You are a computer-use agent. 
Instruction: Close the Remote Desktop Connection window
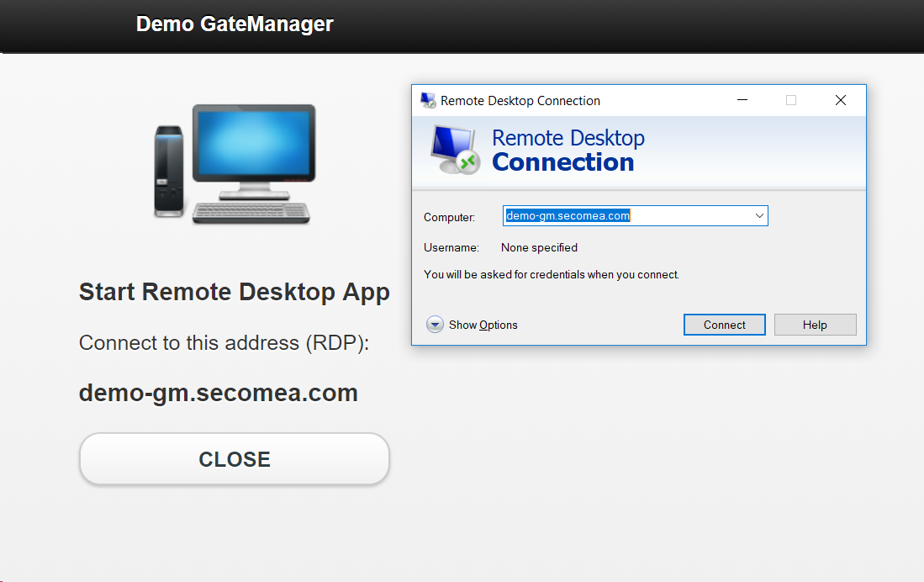[840, 100]
